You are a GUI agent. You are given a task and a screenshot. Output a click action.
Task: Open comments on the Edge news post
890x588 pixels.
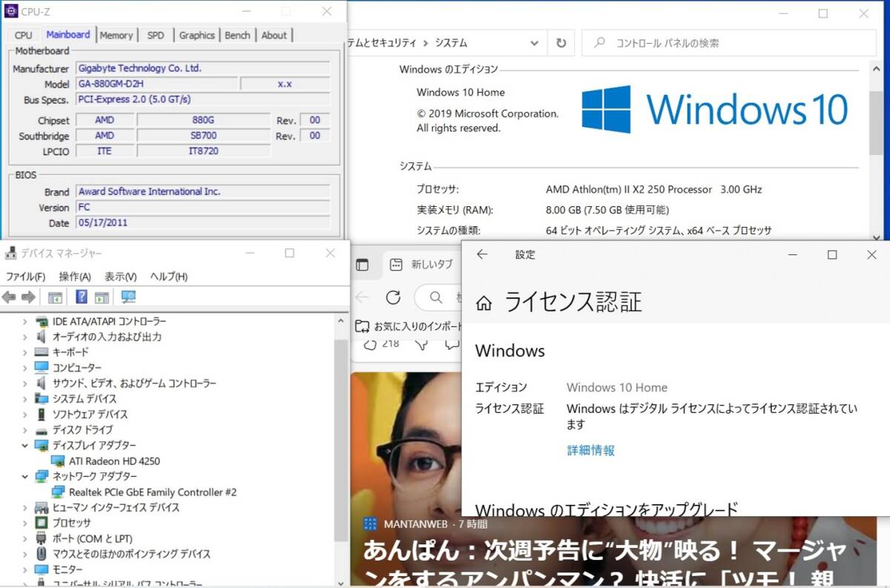pos(452,343)
